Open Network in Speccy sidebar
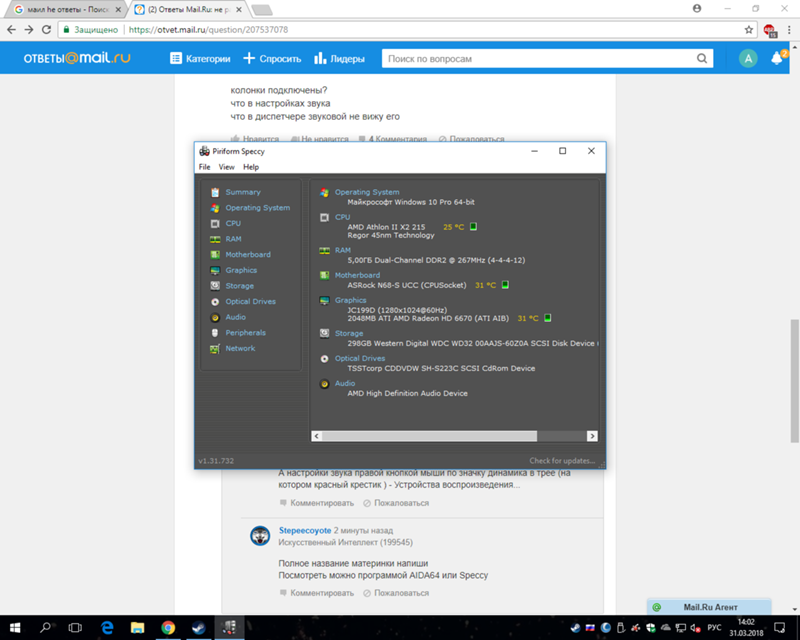This screenshot has height=640, width=800. [240, 349]
